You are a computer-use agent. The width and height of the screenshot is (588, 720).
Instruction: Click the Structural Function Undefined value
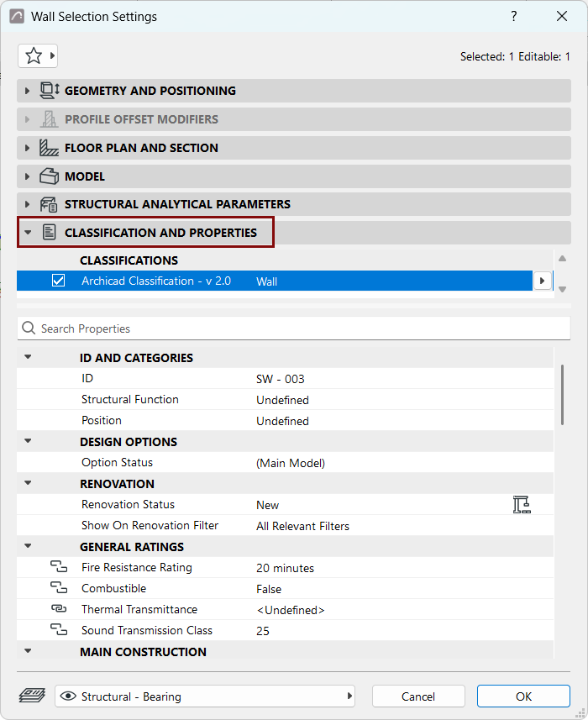coord(282,400)
